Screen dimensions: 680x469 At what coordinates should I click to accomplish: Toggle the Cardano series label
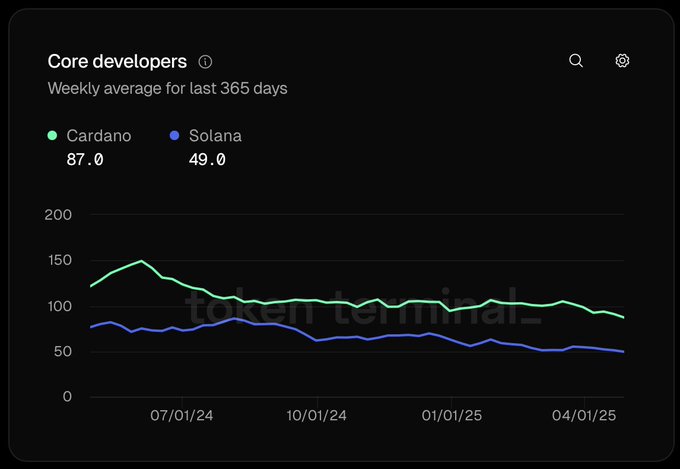pos(98,135)
